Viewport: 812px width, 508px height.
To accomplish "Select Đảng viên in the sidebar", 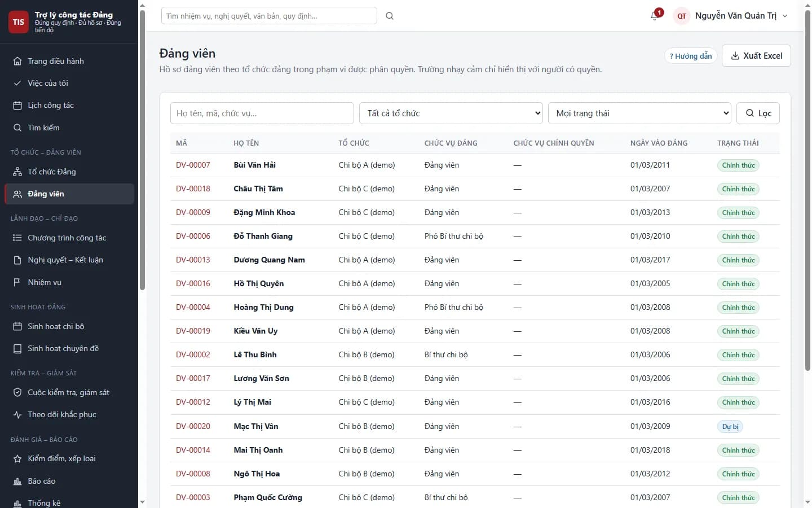I will pyautogui.click(x=69, y=194).
